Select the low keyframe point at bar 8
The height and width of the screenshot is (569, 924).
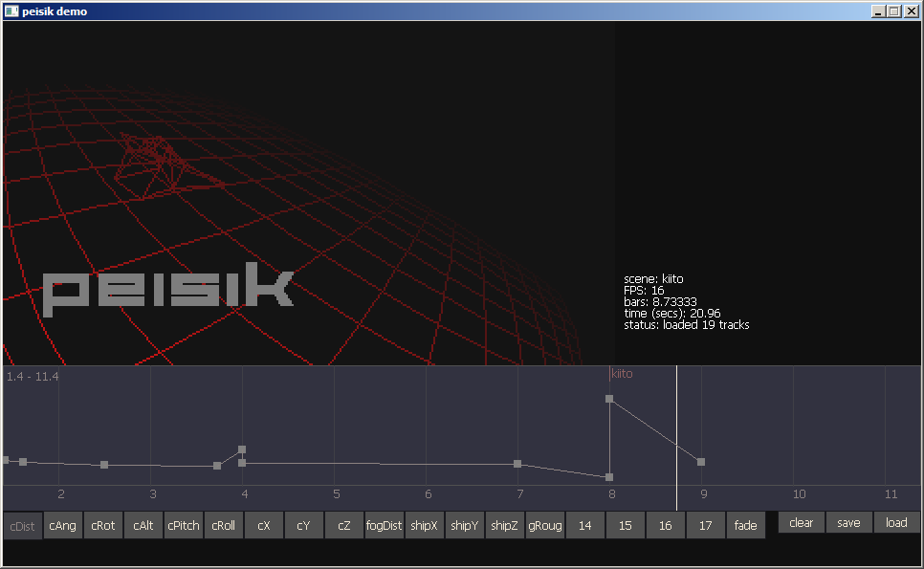pos(609,477)
